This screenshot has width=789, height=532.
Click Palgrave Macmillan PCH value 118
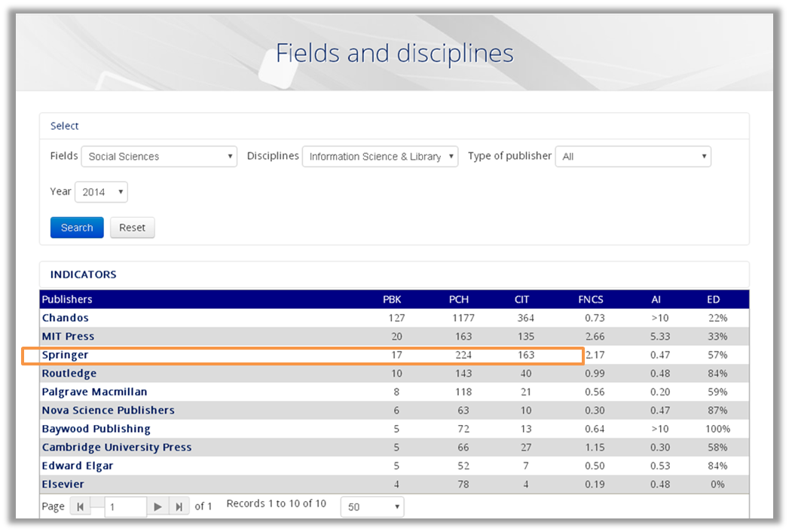[463, 392]
